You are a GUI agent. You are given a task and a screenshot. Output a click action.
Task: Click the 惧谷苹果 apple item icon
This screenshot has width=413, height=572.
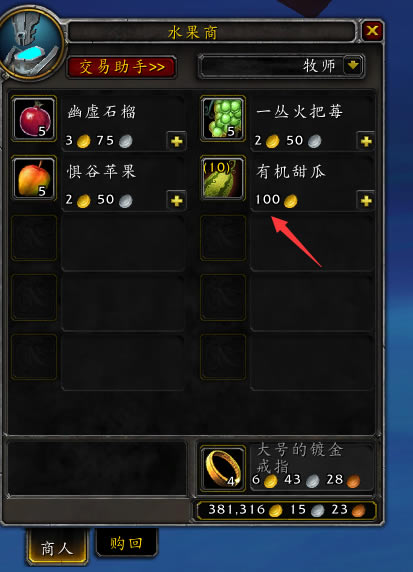click(34, 178)
